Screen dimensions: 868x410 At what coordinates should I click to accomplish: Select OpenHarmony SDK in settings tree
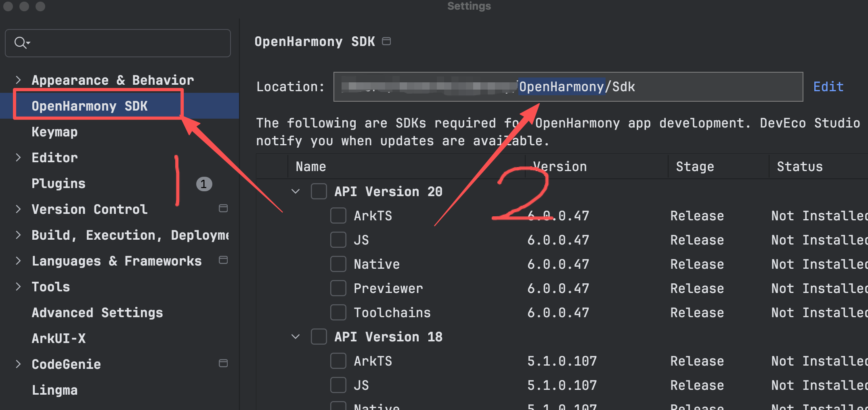coord(120,106)
